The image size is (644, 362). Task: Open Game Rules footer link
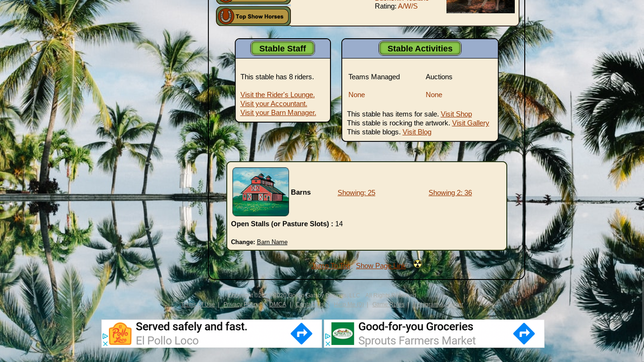click(x=388, y=304)
